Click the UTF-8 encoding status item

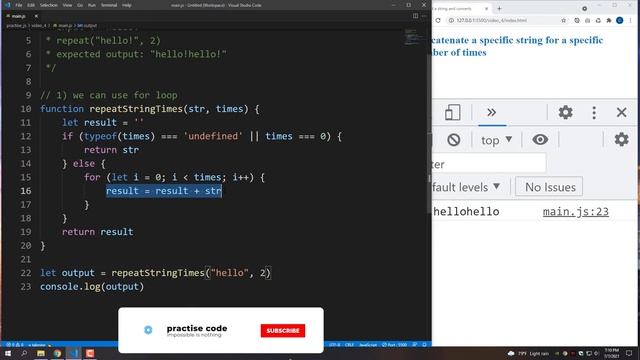coord(335,345)
